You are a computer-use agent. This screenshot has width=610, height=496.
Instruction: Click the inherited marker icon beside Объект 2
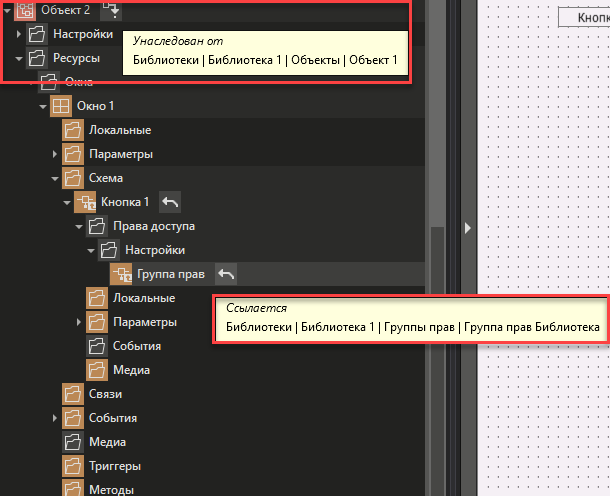click(x=112, y=11)
